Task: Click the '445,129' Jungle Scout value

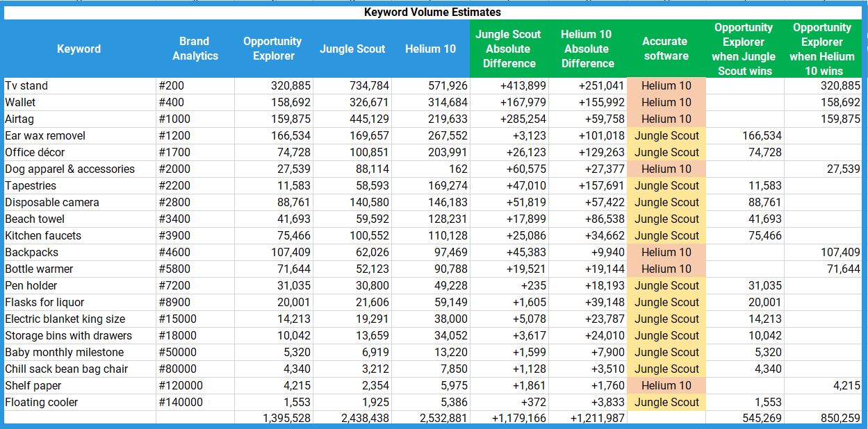Action: pos(352,119)
